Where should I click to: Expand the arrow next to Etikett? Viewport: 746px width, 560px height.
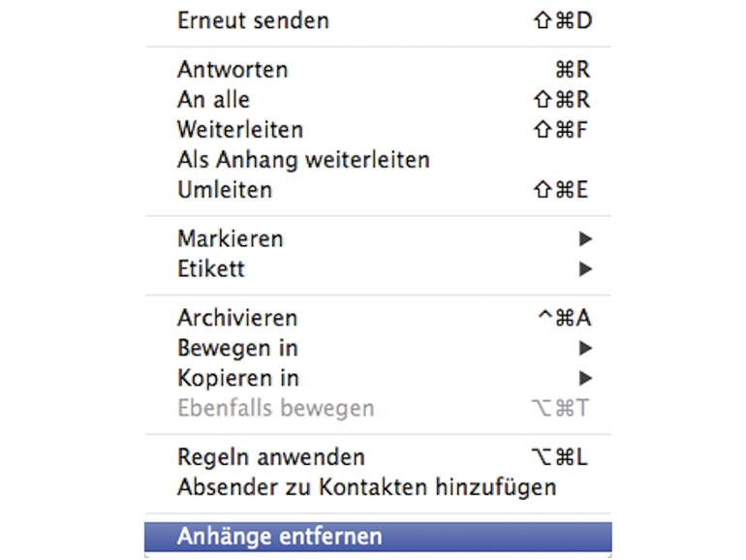click(x=584, y=269)
